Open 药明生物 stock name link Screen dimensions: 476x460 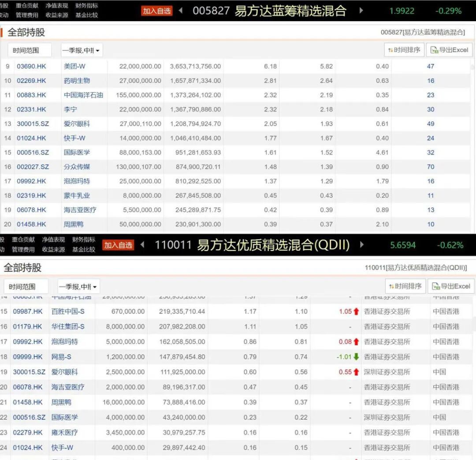77,81
